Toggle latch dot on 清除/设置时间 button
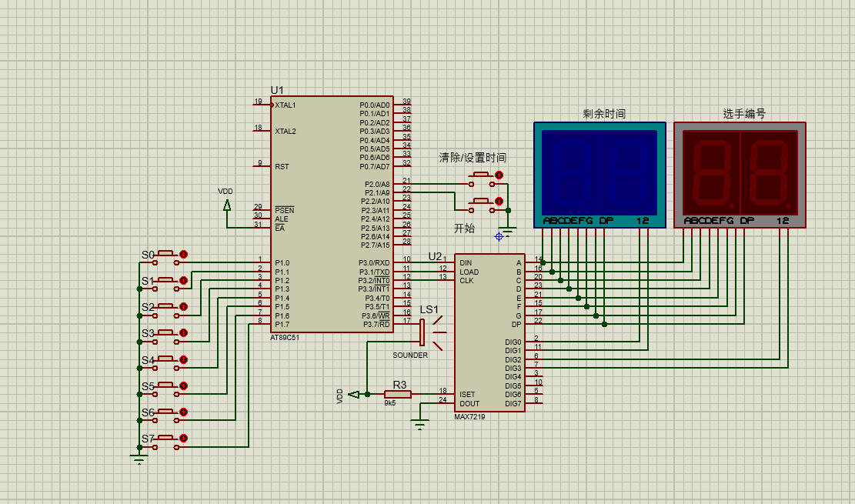Screen dimensions: 855x504 point(499,175)
